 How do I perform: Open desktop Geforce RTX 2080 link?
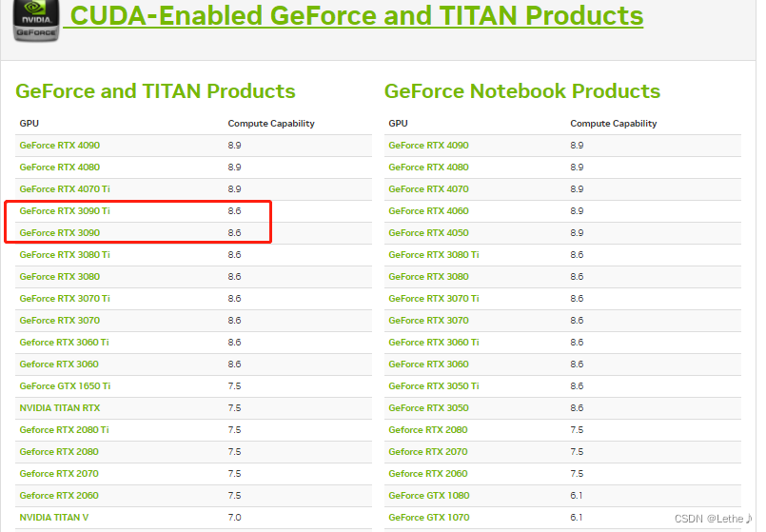click(x=59, y=452)
